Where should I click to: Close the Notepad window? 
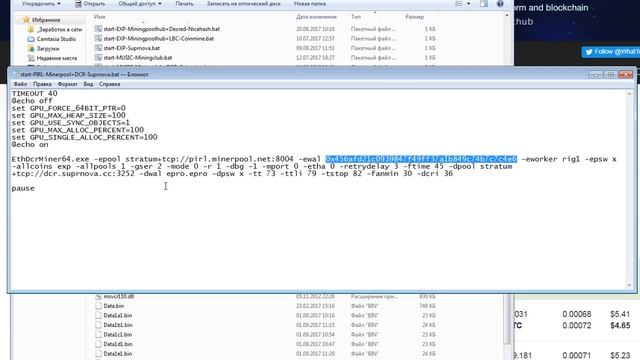[x=626, y=74]
